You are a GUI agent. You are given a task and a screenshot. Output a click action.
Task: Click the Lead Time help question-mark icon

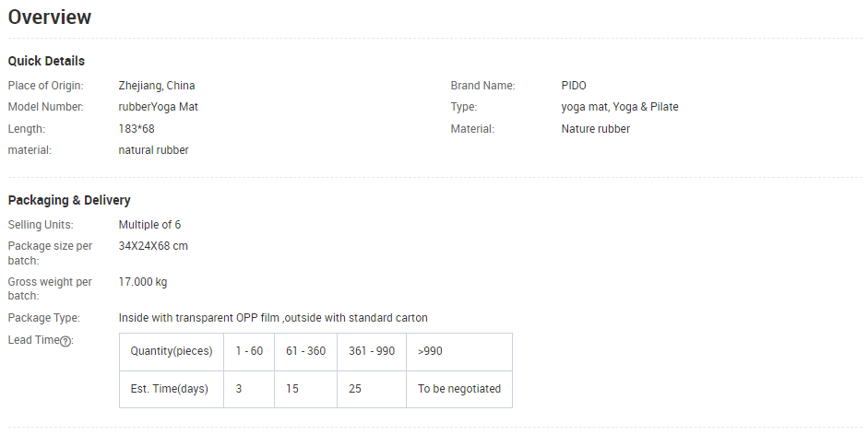pos(65,341)
